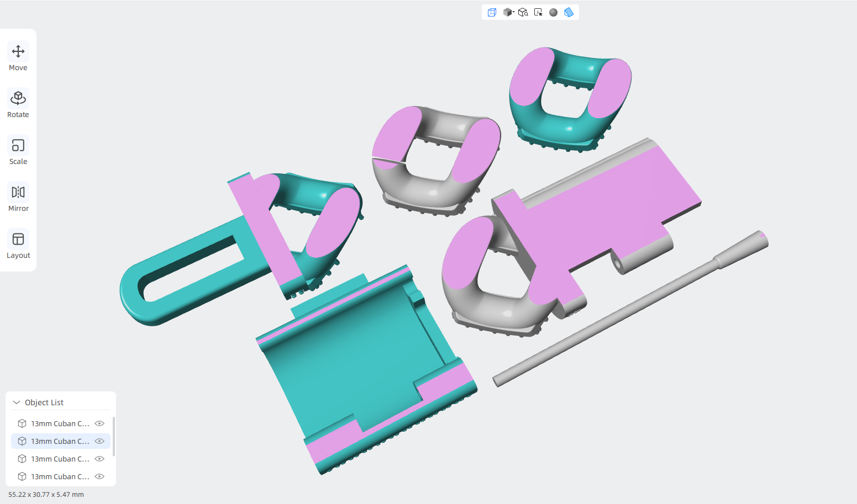Toggle the blue striped overhang view icon

tap(569, 12)
